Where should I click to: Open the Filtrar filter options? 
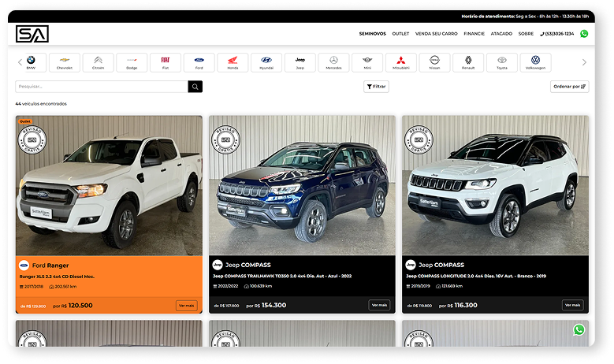[x=376, y=87]
